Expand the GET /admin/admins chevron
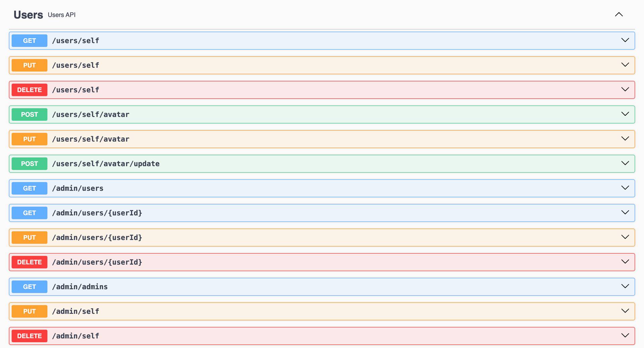Screen dimensions: 644x348 (625, 286)
